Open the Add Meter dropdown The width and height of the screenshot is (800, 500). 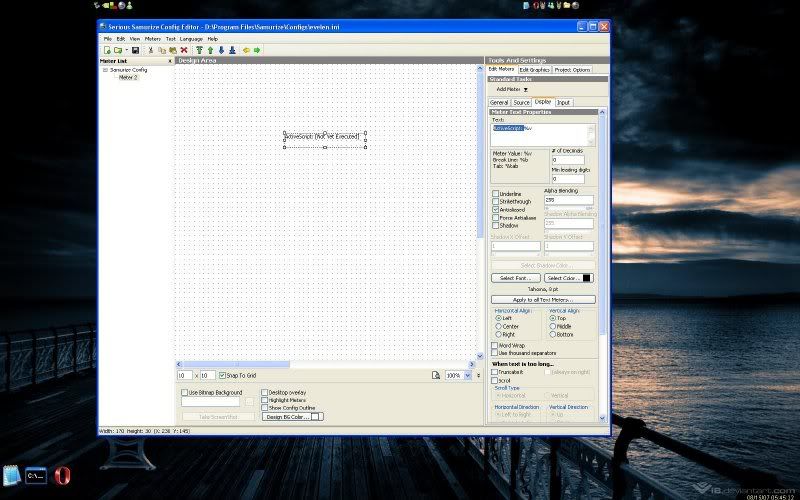click(512, 89)
